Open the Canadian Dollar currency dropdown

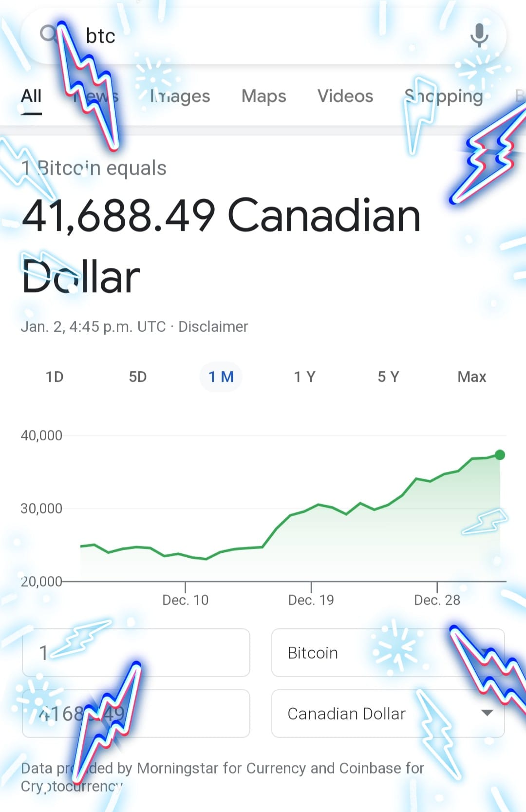point(388,714)
